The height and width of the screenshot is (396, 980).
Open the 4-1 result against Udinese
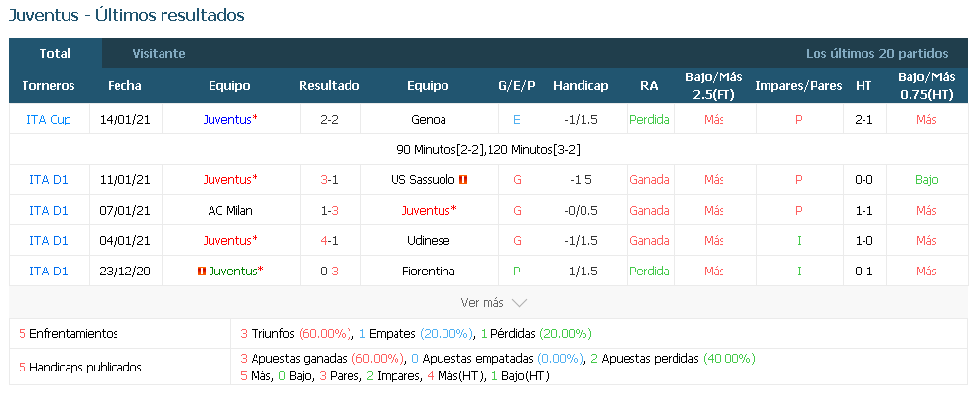click(x=329, y=241)
